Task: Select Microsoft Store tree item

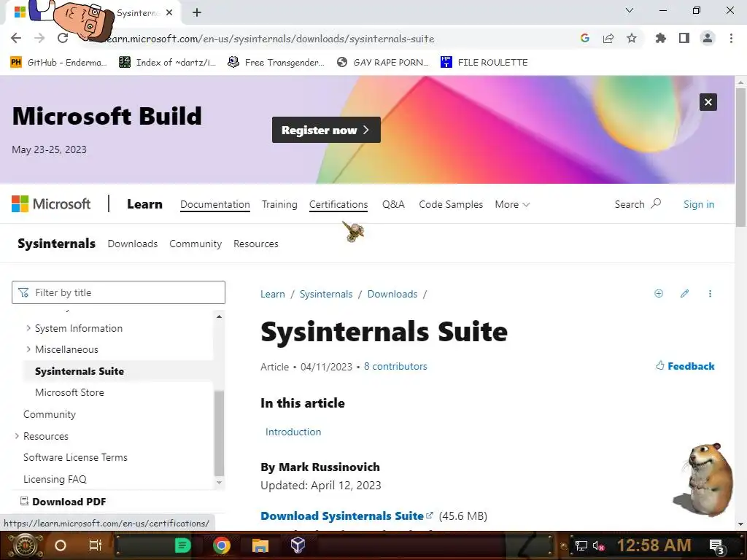Action: tap(69, 392)
